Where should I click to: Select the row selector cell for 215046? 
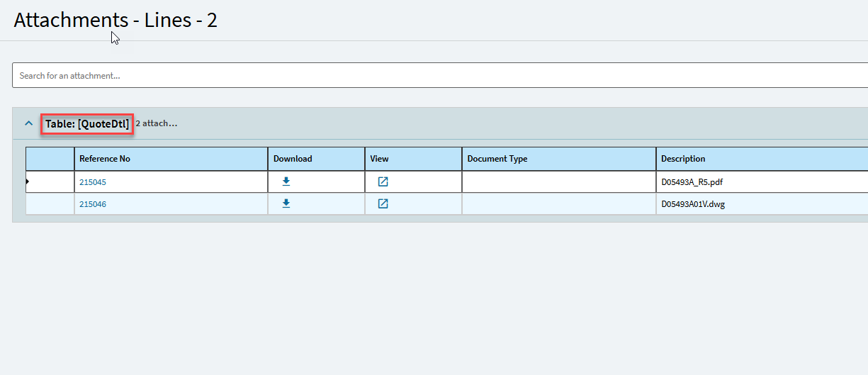click(x=50, y=204)
